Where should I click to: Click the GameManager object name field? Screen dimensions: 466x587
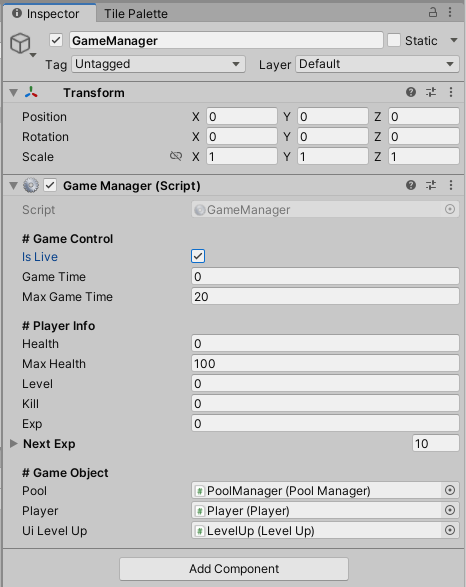[226, 40]
